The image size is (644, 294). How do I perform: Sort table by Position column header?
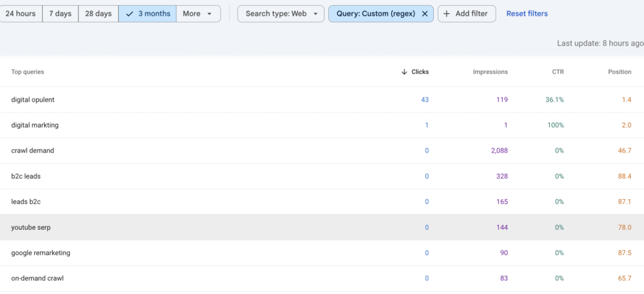point(619,72)
